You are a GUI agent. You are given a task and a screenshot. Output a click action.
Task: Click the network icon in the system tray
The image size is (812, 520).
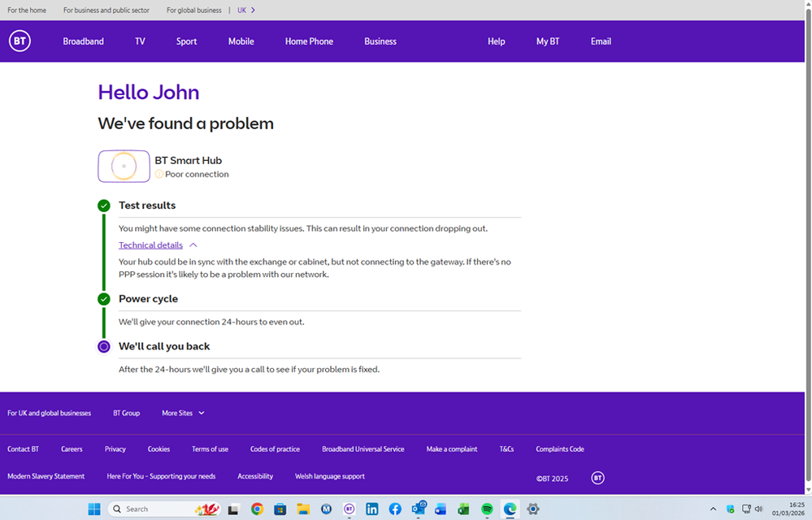[x=746, y=509]
